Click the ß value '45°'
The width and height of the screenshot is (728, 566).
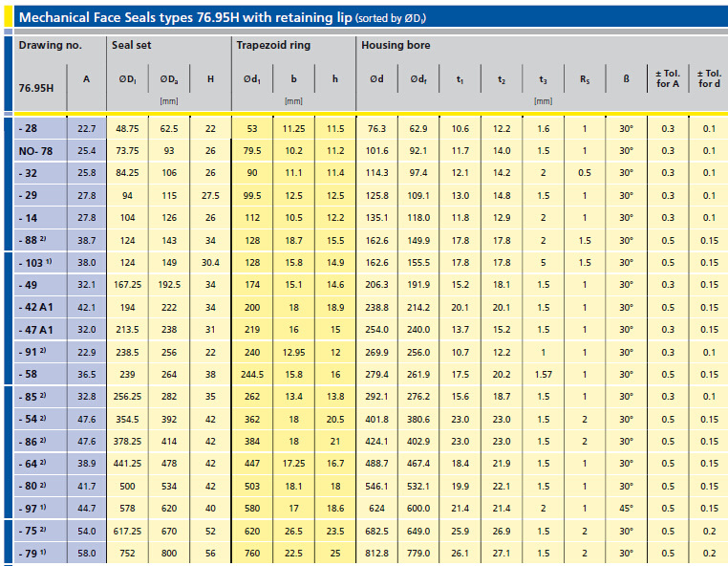[626, 509]
